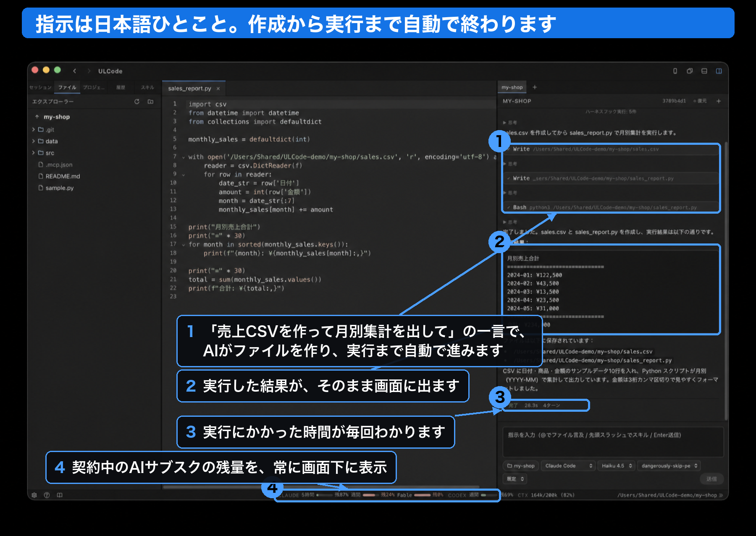Switch to the ファイル tab
This screenshot has width=756, height=536.
tap(67, 87)
